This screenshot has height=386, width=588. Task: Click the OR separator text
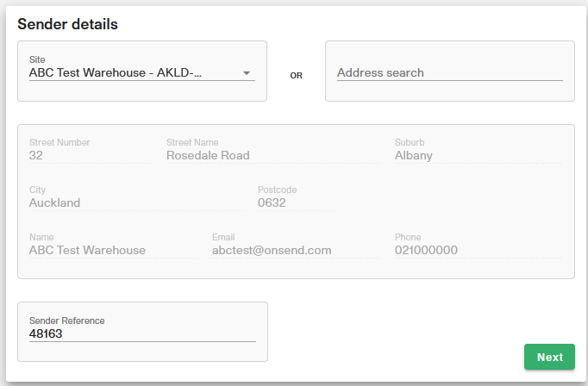tap(296, 76)
